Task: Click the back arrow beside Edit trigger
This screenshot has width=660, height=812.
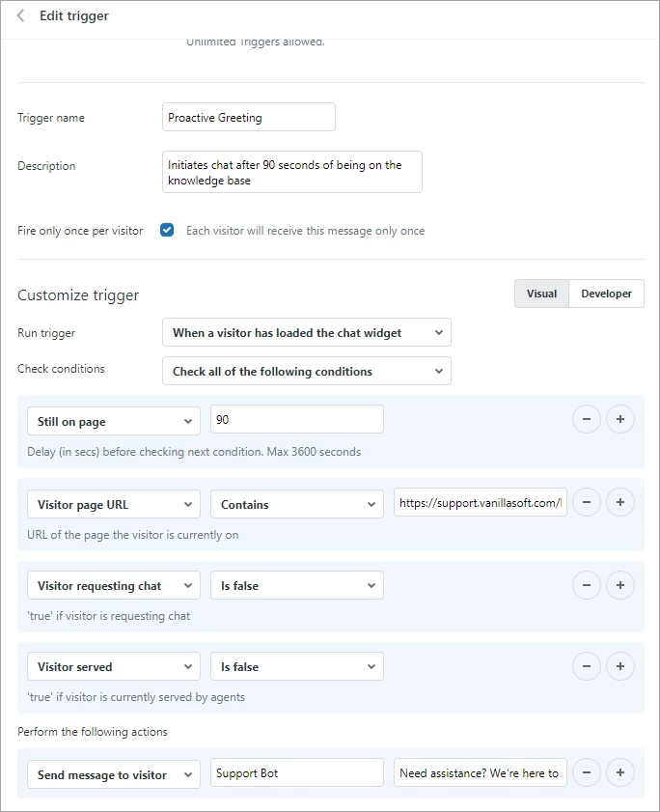Action: (21, 16)
